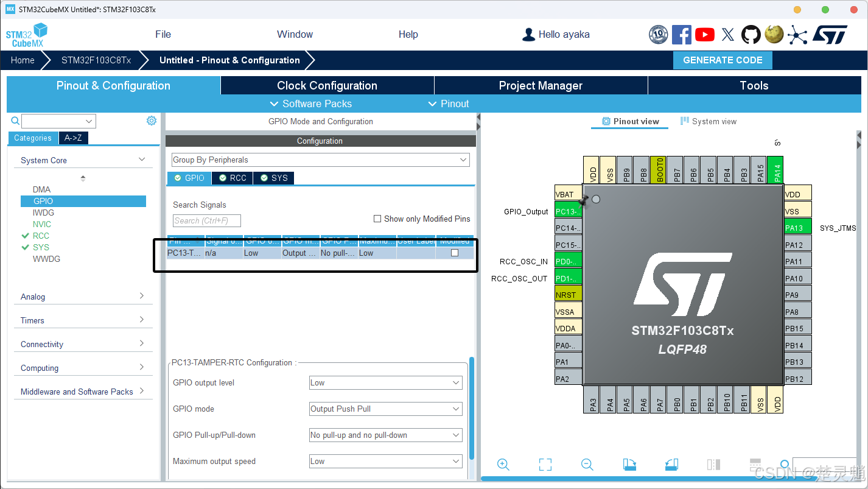Image resolution: width=868 pixels, height=489 pixels.
Task: Zoom out of the pinout view
Action: tap(587, 465)
